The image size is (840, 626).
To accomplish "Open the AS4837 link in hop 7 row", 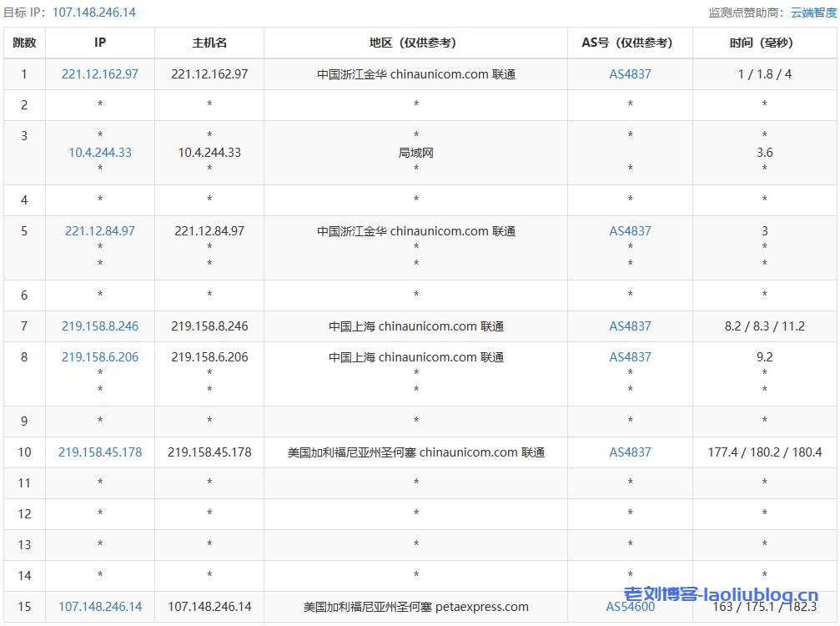I will click(630, 326).
